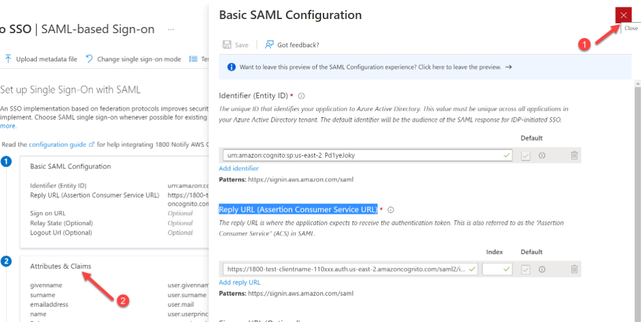644x322 pixels.
Task: Delete the reply URL entry with trash icon
Action: pos(574,269)
